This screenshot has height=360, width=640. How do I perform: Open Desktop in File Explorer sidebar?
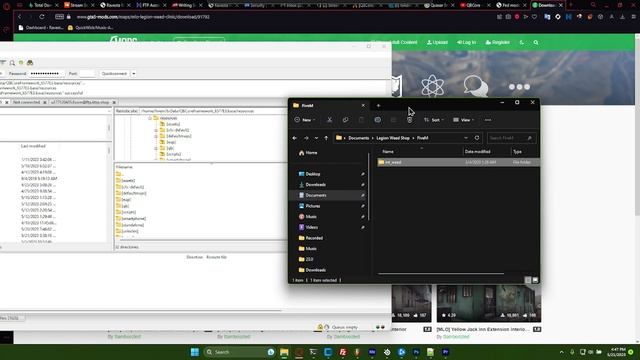coord(310,174)
